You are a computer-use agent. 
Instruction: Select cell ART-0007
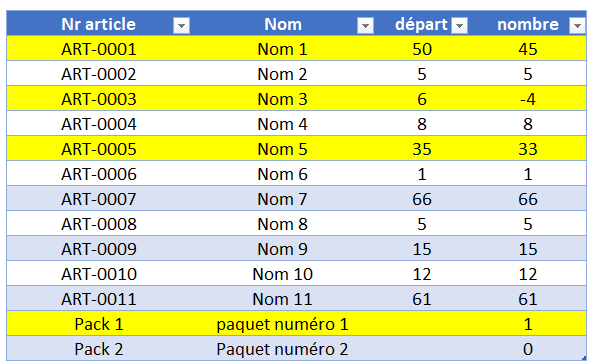pos(99,199)
